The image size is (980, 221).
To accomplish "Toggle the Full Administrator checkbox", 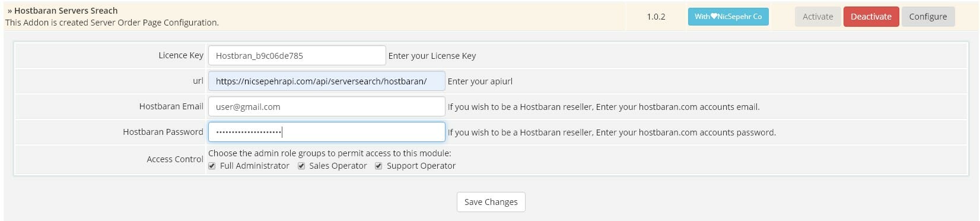I will pos(212,166).
